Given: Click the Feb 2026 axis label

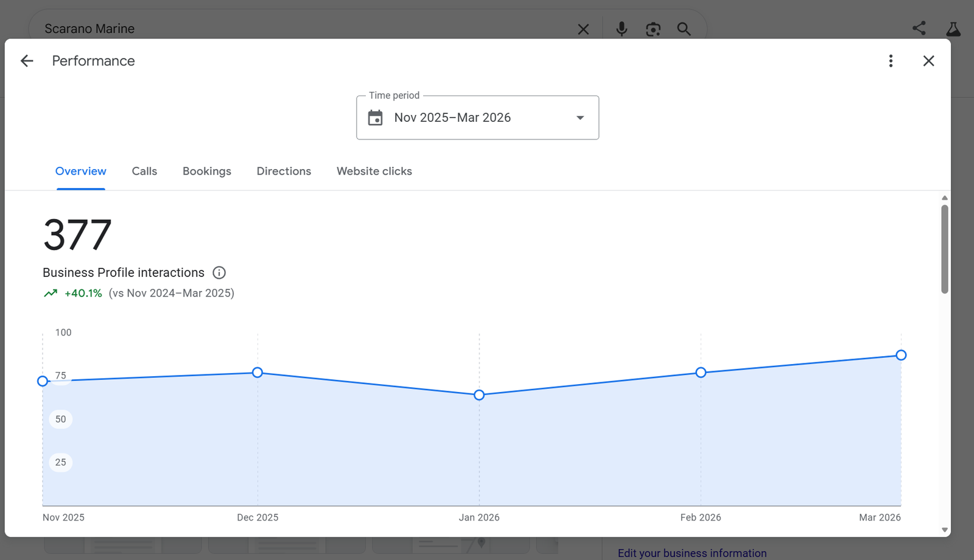Looking at the screenshot, I should pos(701,517).
